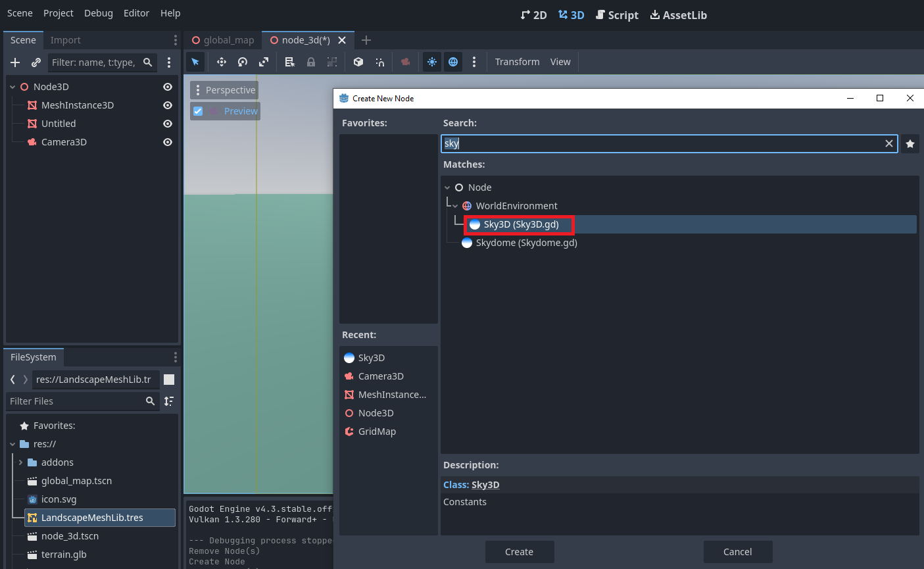Image resolution: width=924 pixels, height=569 pixels.
Task: Click the Cancel button in dialog
Action: point(738,552)
